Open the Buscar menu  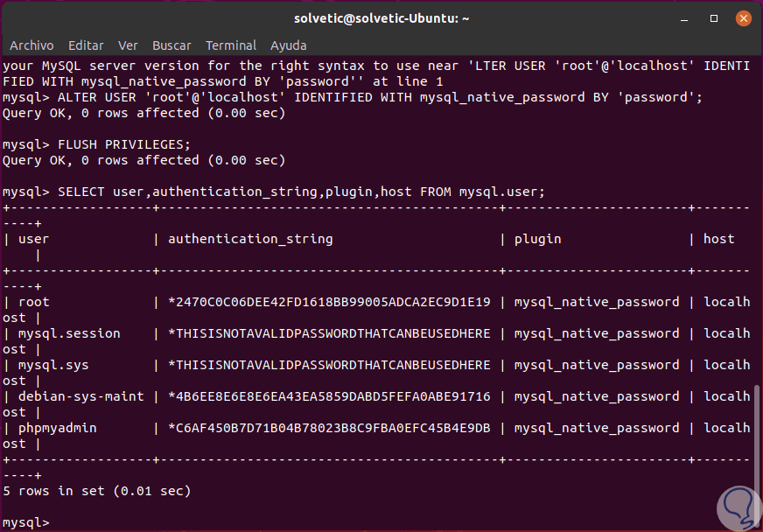[x=171, y=45]
